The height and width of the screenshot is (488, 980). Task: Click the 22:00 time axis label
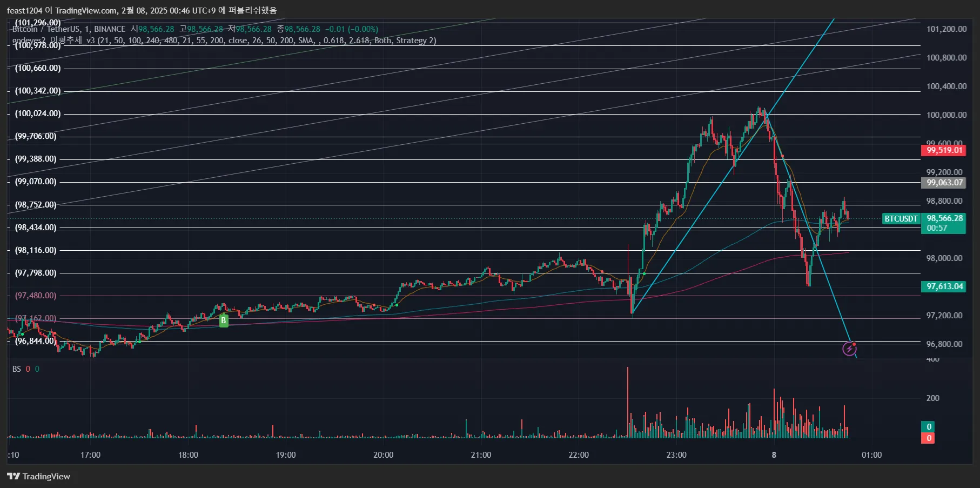click(x=579, y=455)
